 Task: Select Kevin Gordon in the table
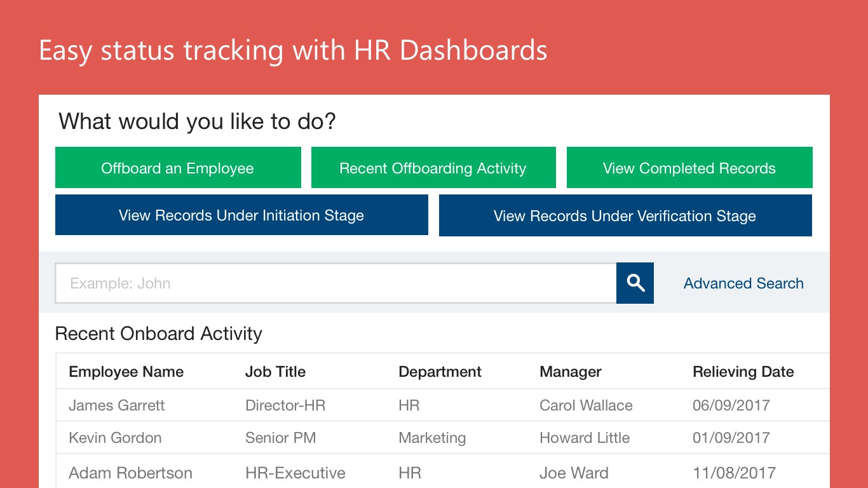115,438
